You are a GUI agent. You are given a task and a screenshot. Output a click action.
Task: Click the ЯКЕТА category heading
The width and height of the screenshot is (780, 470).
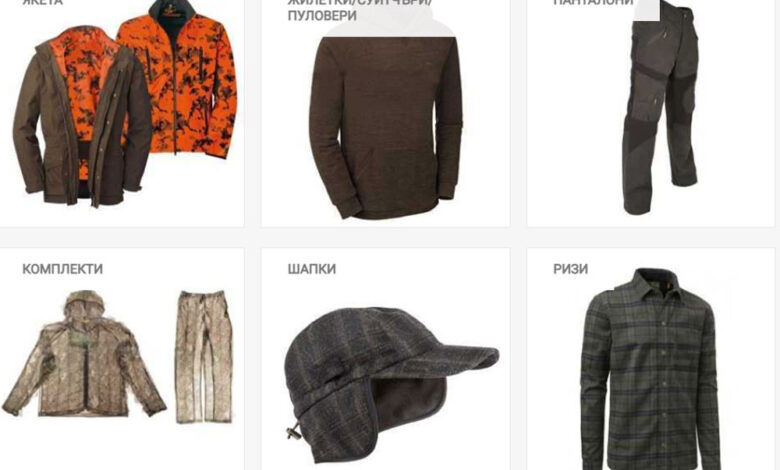coord(42,2)
